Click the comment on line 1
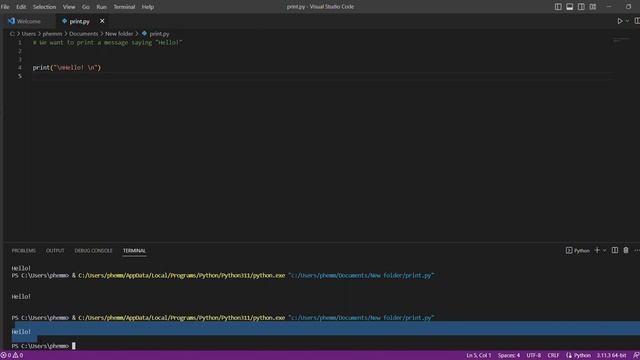The width and height of the screenshot is (640, 360). coord(107,42)
